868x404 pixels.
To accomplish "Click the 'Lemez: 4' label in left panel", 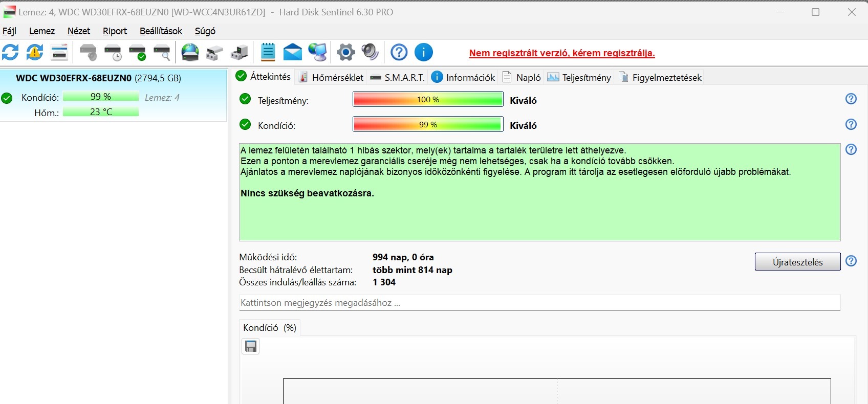I will coord(162,97).
